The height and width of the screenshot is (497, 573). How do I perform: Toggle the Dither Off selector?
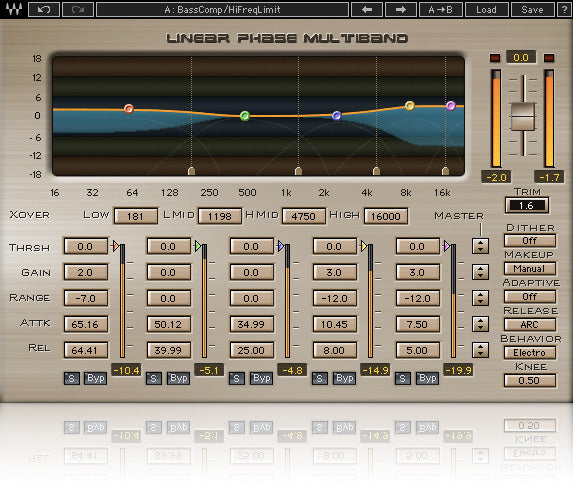click(530, 241)
